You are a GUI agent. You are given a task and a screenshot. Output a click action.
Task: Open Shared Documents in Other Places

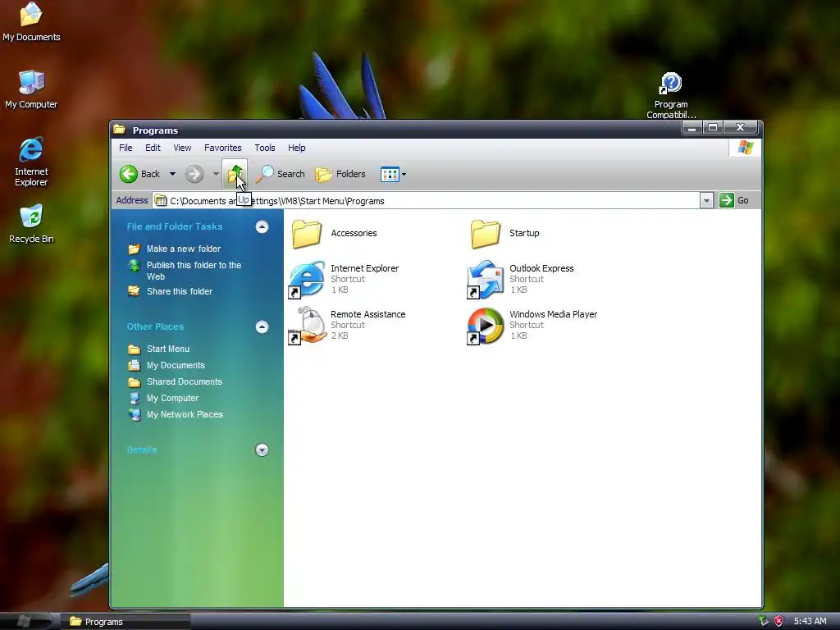[185, 382]
